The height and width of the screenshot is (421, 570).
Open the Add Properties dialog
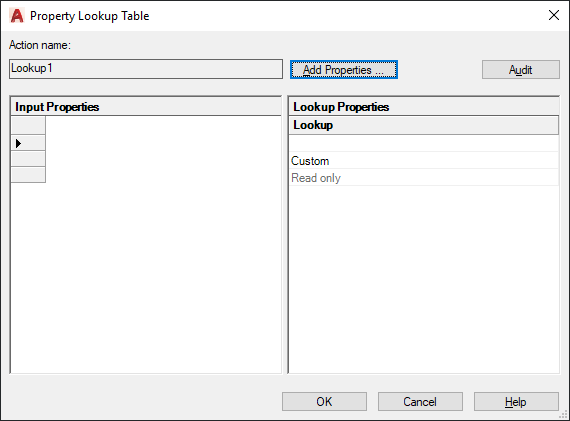tap(344, 69)
